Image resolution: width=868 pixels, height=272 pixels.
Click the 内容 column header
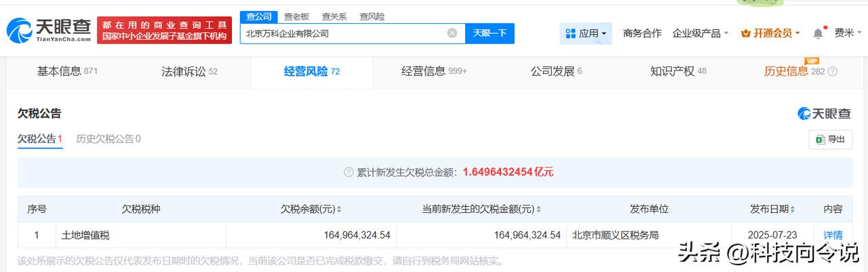(x=833, y=209)
